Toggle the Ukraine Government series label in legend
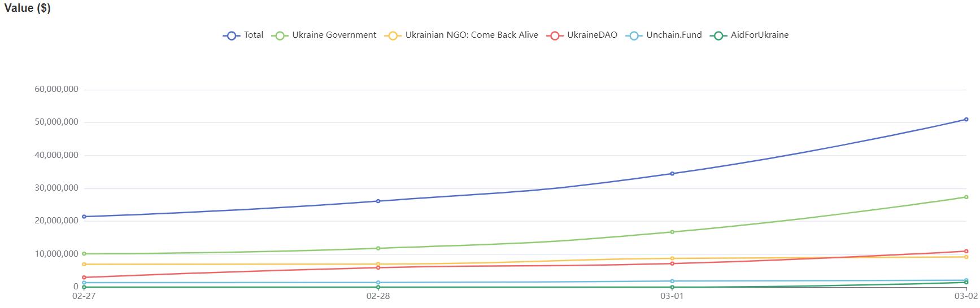This screenshot has width=980, height=308. (334, 35)
